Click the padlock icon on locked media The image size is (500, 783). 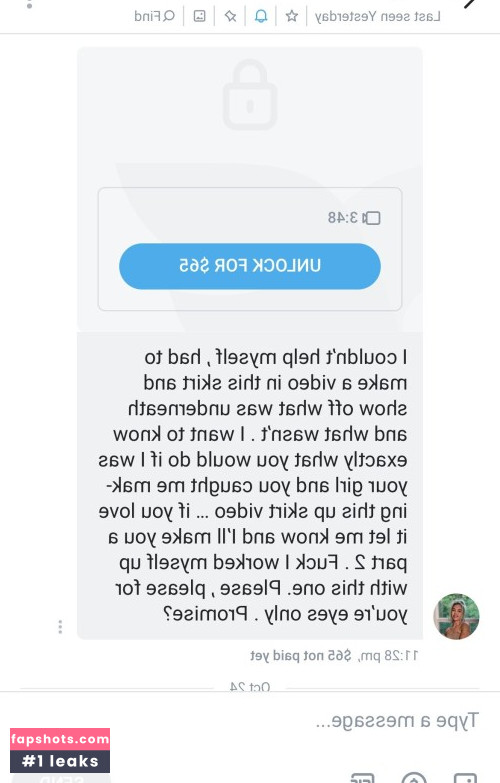click(250, 95)
